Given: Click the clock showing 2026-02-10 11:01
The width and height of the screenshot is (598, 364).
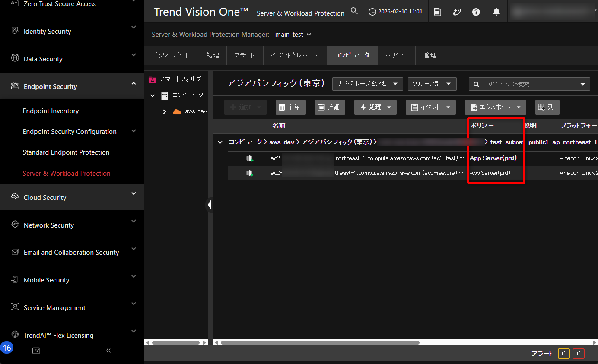Looking at the screenshot, I should 395,12.
